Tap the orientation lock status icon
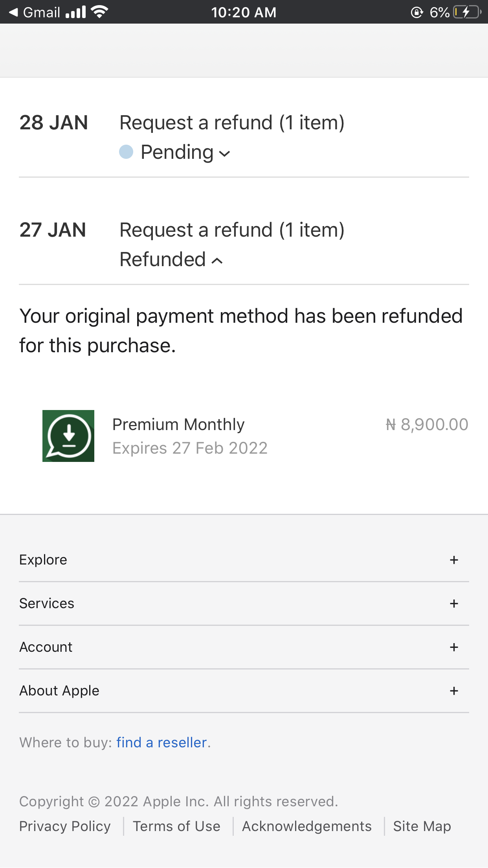488x868 pixels. pos(416,13)
